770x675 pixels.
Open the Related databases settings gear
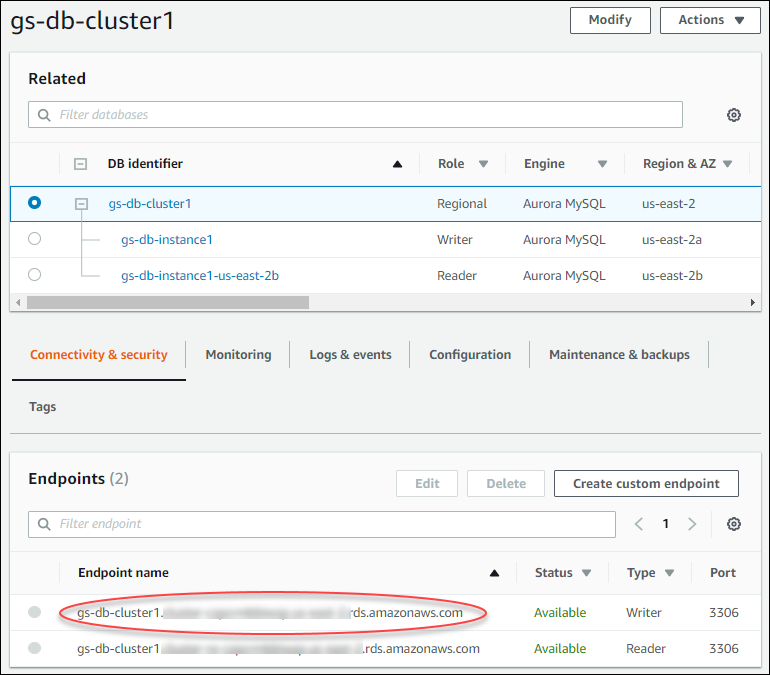coord(733,115)
